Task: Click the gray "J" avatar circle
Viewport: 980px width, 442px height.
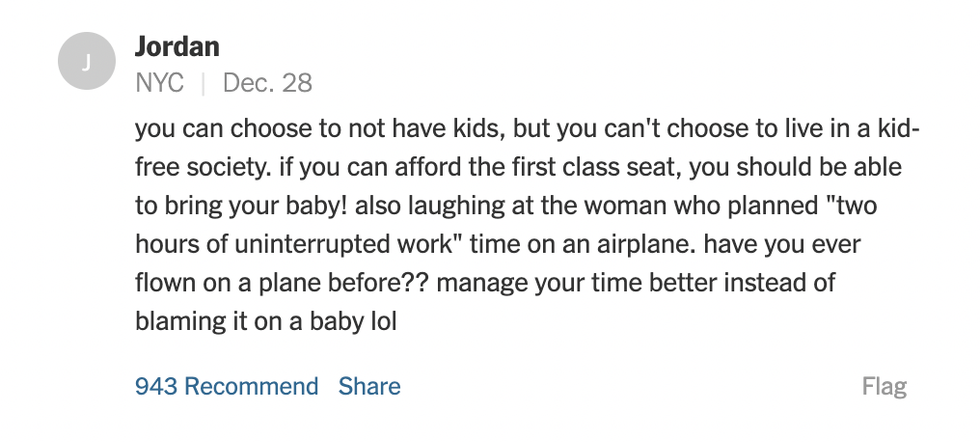Action: click(86, 62)
